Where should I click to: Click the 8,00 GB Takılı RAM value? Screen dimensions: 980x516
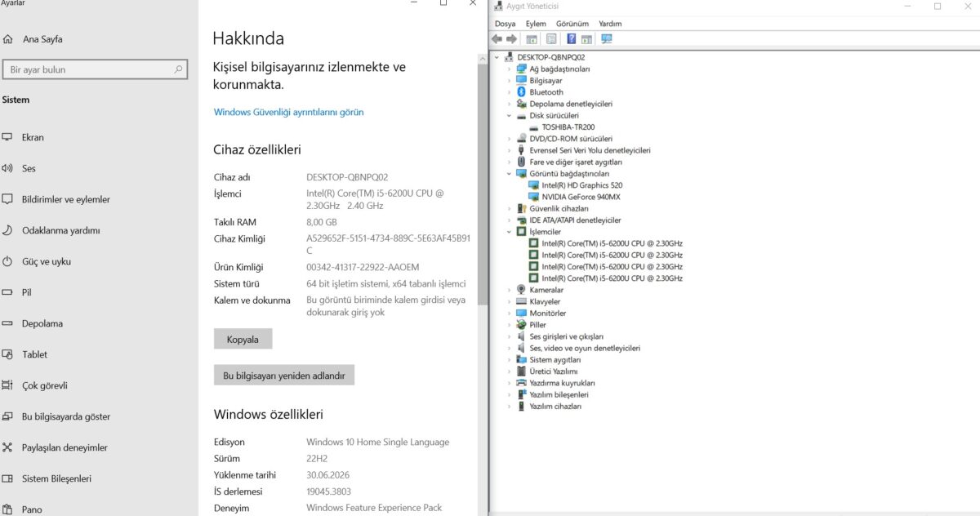point(322,222)
